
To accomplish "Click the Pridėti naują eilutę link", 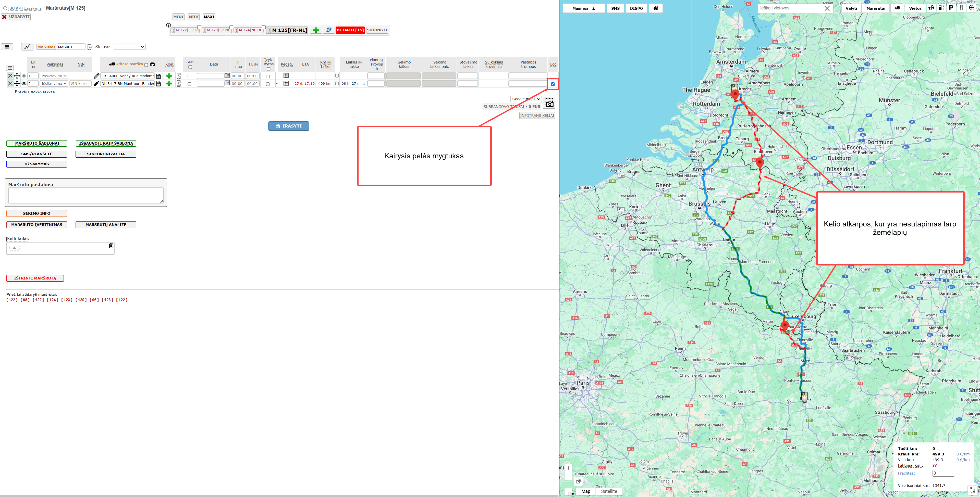I will [x=35, y=92].
